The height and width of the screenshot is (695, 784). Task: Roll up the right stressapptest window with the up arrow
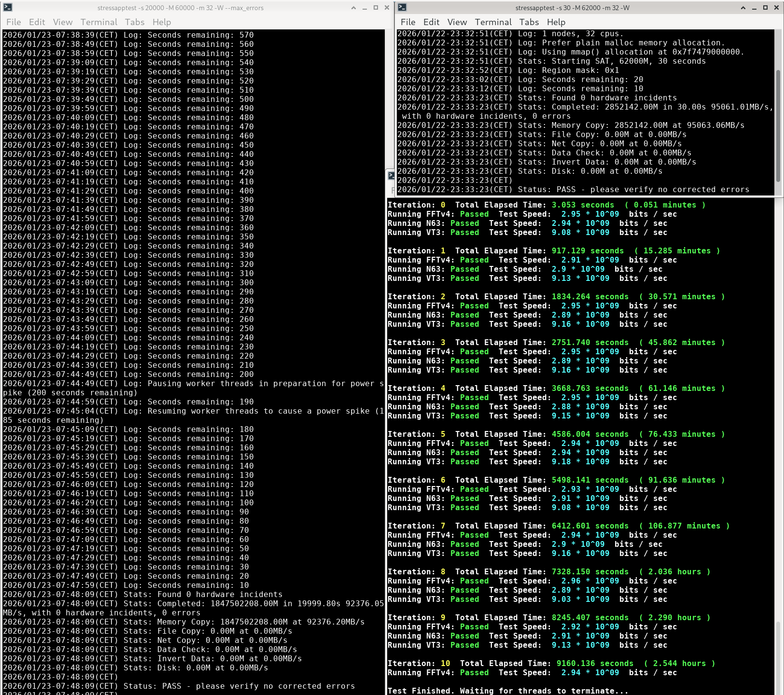pyautogui.click(x=743, y=8)
